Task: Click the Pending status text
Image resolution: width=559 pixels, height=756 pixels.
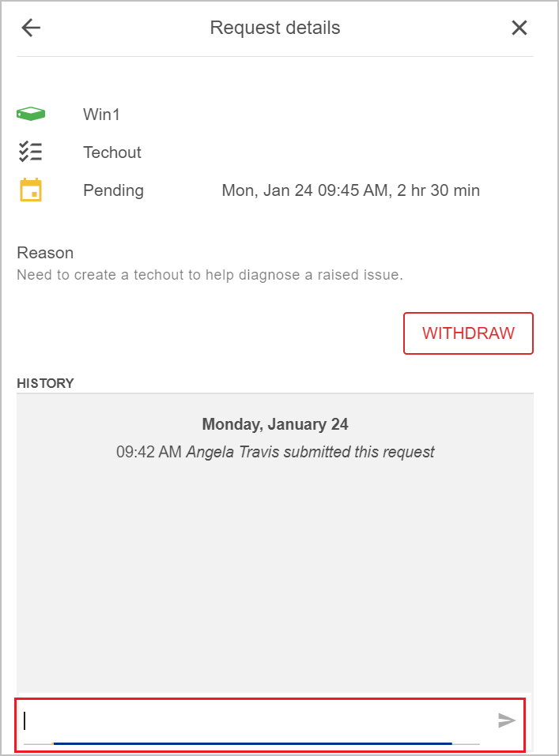Action: pyautogui.click(x=113, y=190)
